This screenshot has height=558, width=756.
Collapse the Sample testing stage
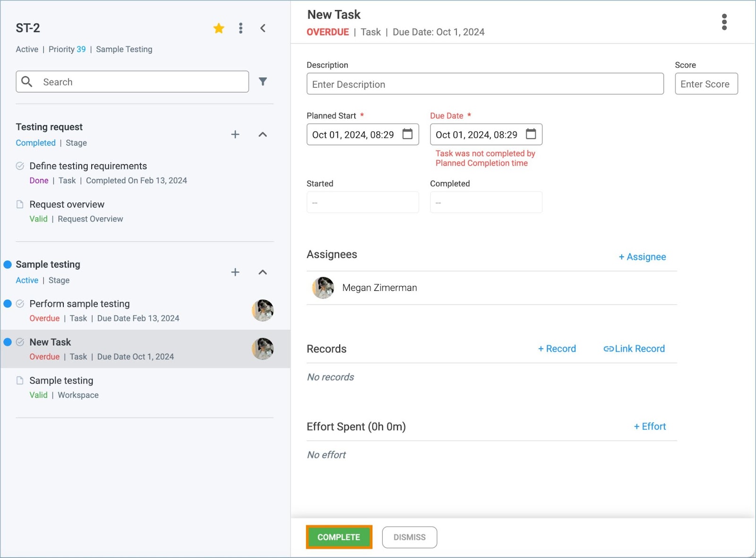pyautogui.click(x=263, y=272)
